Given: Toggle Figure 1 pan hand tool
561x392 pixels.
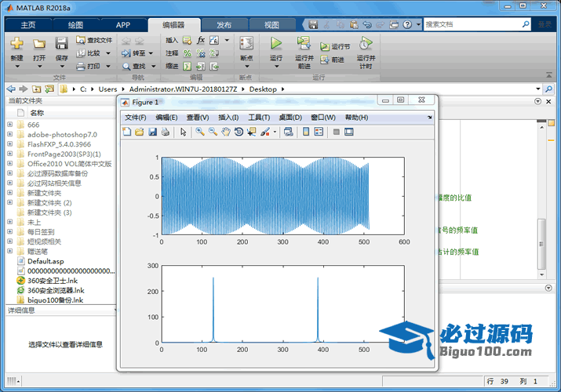Looking at the screenshot, I should pos(226,132).
